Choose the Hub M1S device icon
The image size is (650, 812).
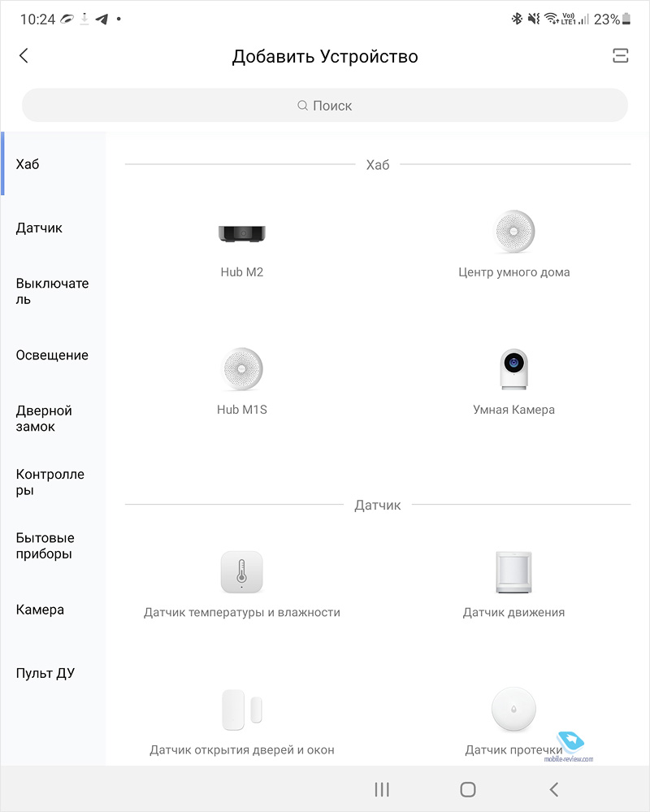(x=241, y=369)
